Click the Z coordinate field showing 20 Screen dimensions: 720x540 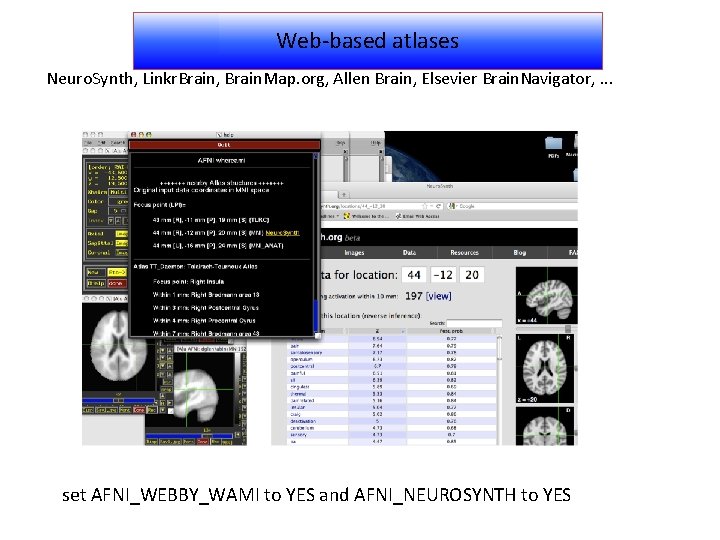pyautogui.click(x=472, y=275)
